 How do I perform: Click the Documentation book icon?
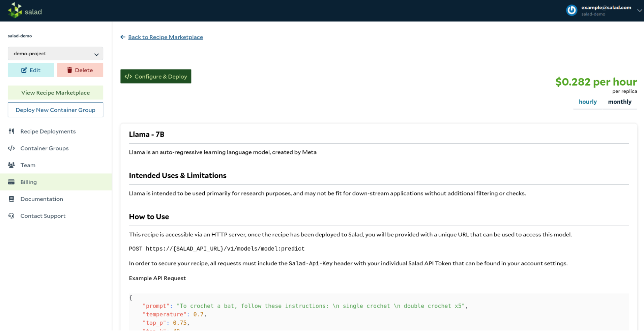[11, 199]
